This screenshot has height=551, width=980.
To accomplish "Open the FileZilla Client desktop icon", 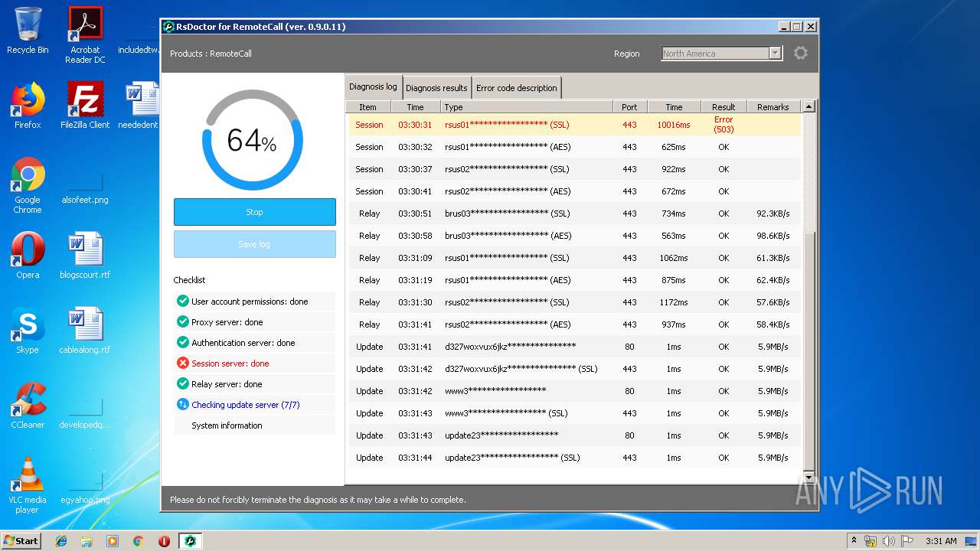I will (85, 106).
